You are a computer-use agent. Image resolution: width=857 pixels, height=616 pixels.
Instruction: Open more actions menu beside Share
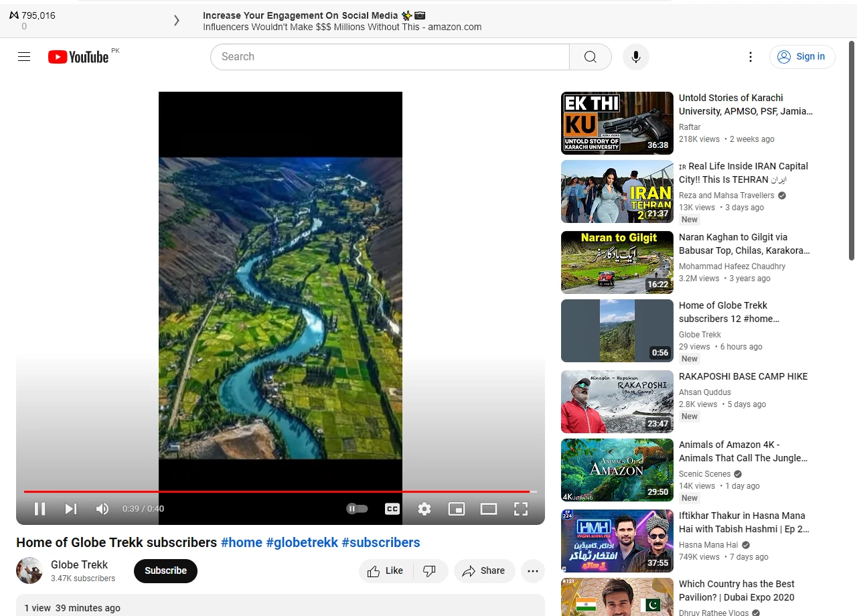pyautogui.click(x=533, y=571)
